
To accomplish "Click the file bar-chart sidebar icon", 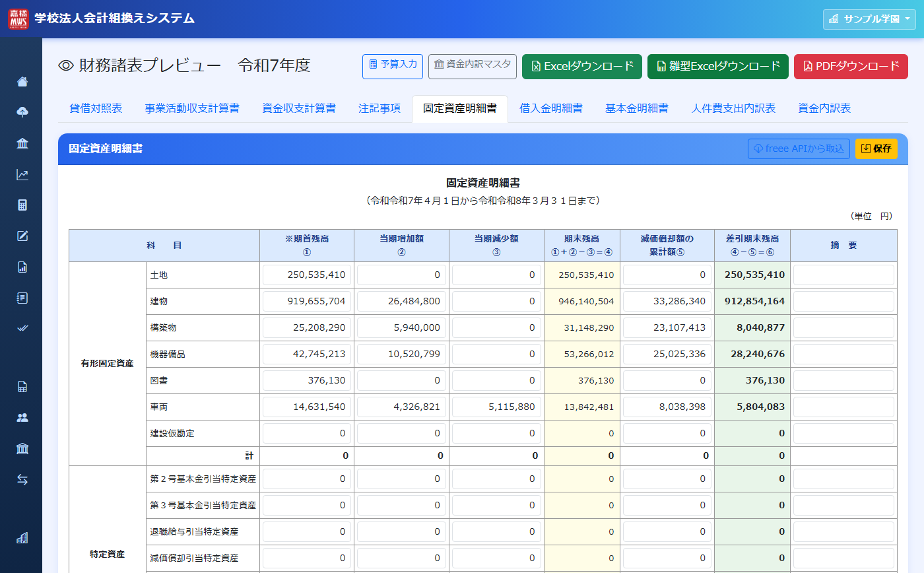I will (x=22, y=267).
